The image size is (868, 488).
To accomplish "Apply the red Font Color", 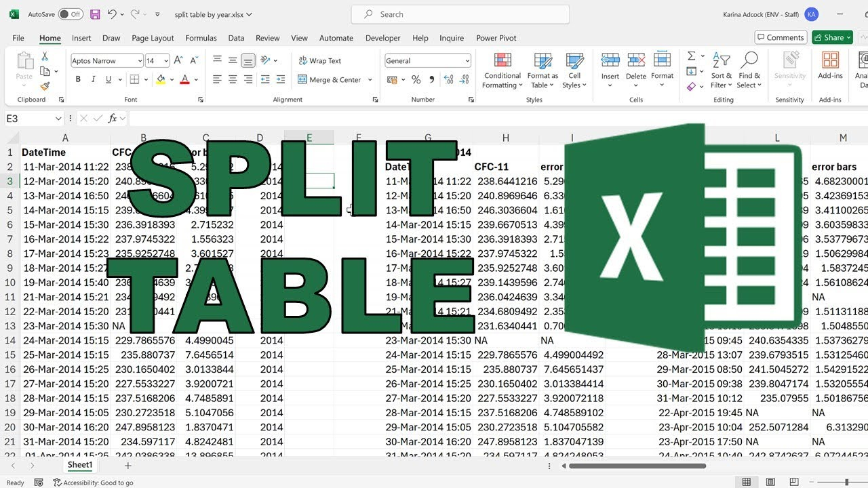I will 184,79.
